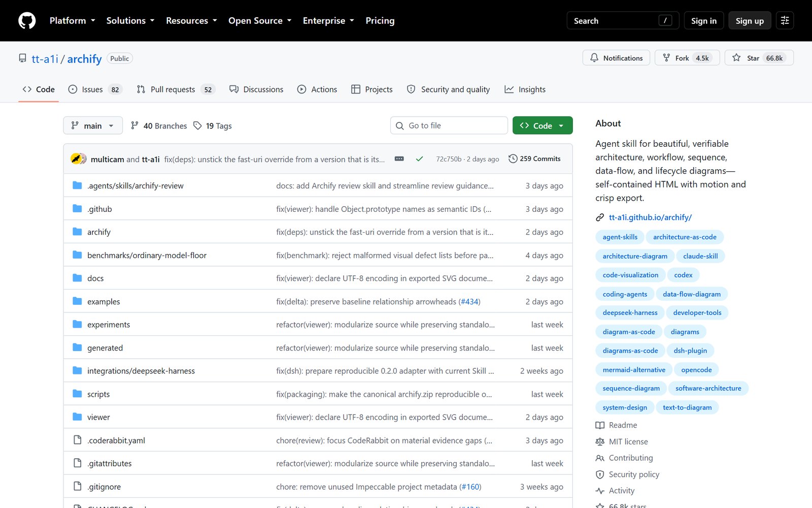This screenshot has height=508, width=812.
Task: Open the archify repository name link
Action: [x=85, y=59]
